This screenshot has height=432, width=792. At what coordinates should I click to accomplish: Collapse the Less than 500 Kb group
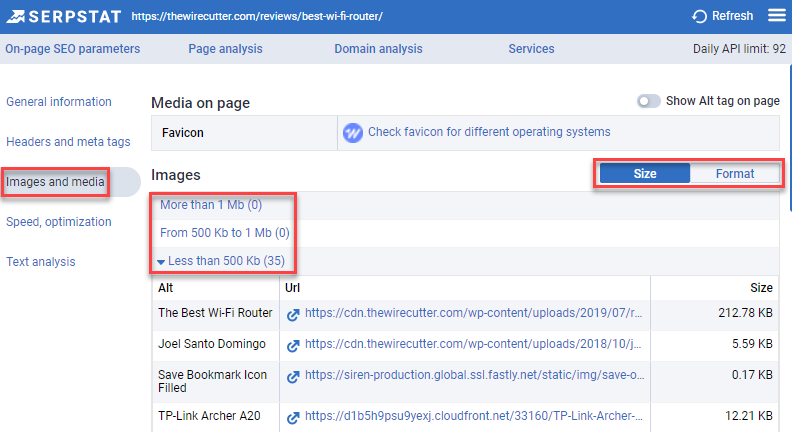pos(220,261)
